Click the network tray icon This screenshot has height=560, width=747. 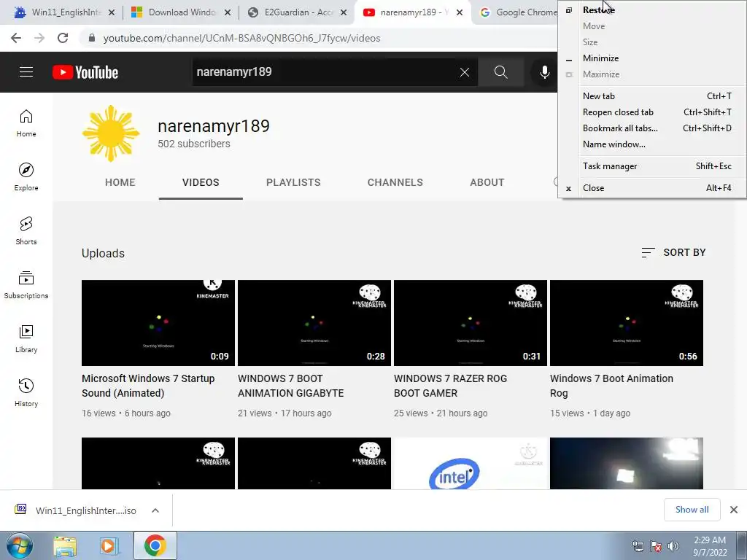[x=638, y=546]
